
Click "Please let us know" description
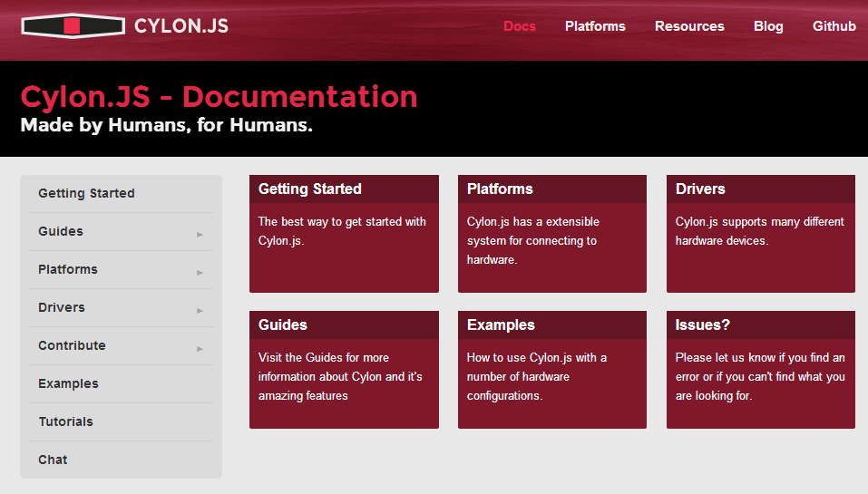click(x=760, y=377)
